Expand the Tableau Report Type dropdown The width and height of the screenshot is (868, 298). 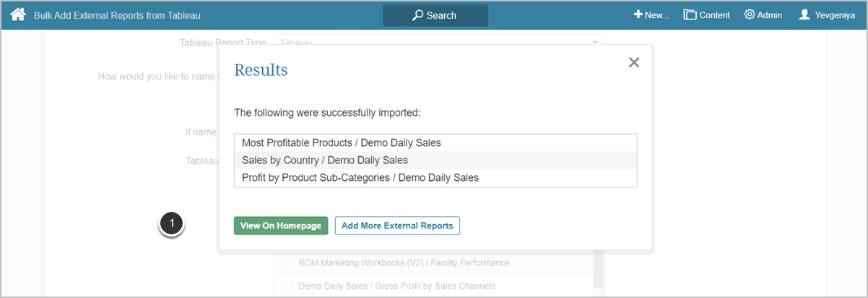595,43
